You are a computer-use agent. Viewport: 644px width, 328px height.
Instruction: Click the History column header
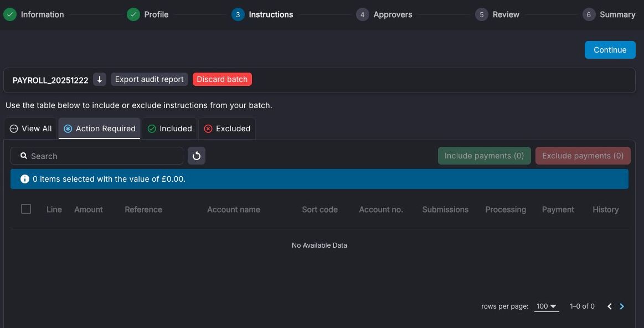click(605, 209)
